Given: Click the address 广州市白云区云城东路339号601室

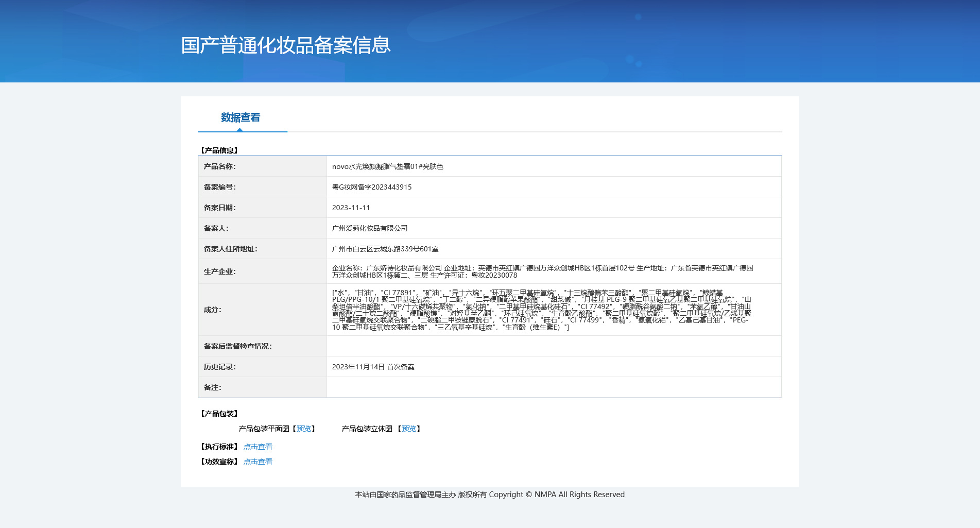Looking at the screenshot, I should 385,249.
